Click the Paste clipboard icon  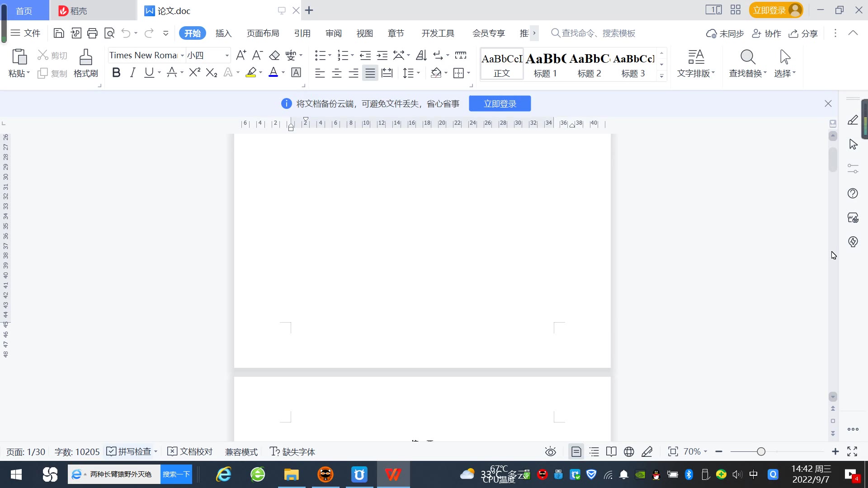click(x=19, y=57)
